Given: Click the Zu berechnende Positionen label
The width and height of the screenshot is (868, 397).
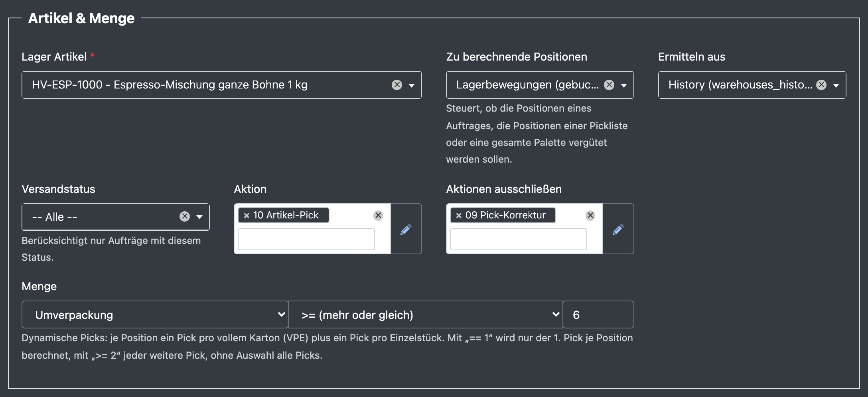Looking at the screenshot, I should [517, 57].
